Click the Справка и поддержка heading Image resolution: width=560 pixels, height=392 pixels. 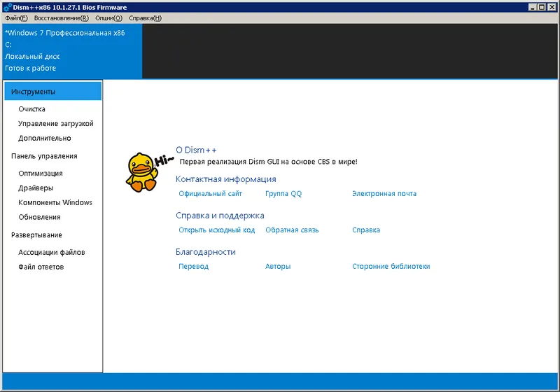[x=220, y=216]
